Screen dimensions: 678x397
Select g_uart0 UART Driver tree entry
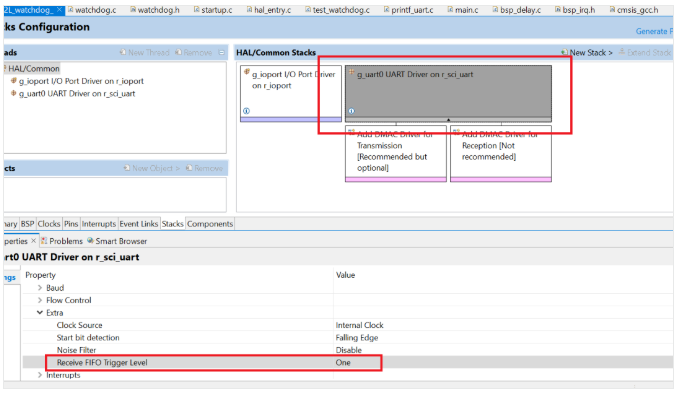(x=77, y=93)
